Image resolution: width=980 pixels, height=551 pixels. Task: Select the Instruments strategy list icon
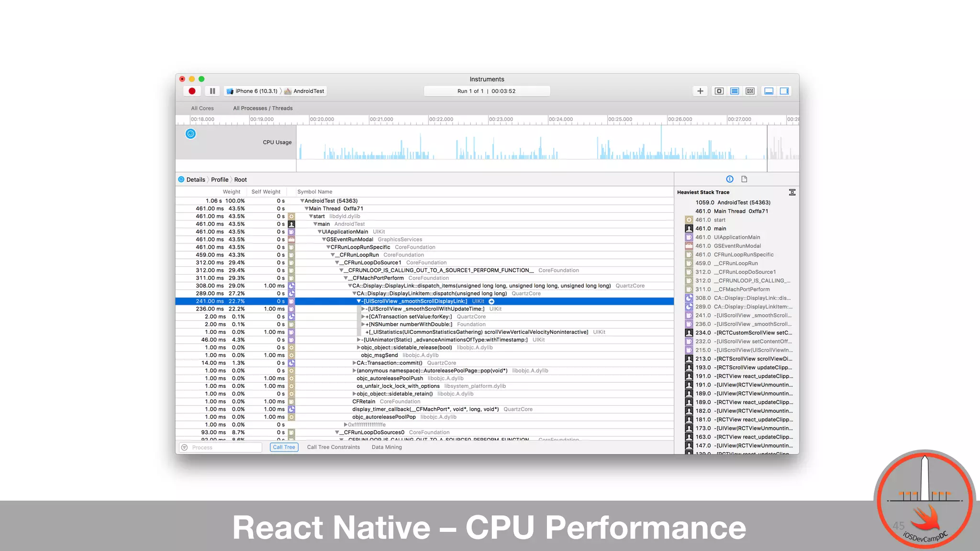[x=735, y=91]
